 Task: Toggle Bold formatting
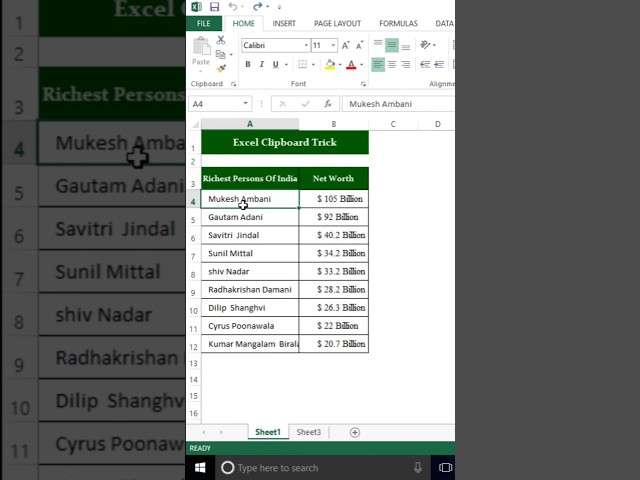pyautogui.click(x=248, y=64)
